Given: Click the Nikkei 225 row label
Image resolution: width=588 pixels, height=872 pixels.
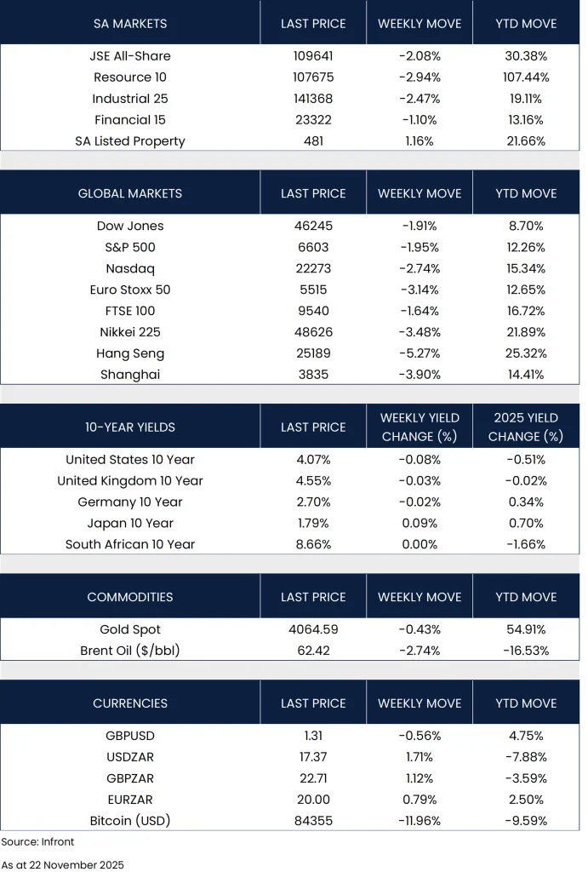Looking at the screenshot, I should (130, 332).
